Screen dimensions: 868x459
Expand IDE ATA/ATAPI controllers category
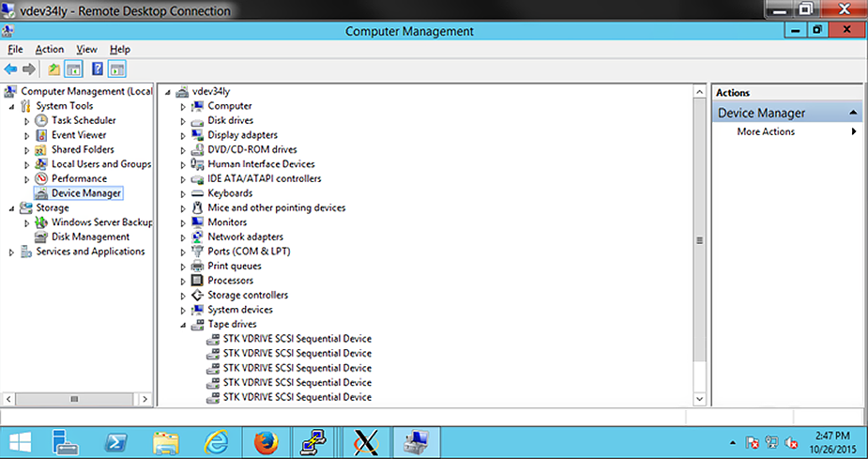pyautogui.click(x=183, y=179)
